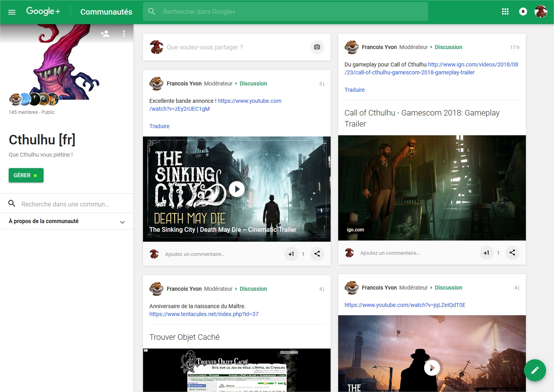Open Francois Yvon avatar on Anniversaire post
This screenshot has width=554, height=392.
coord(156,289)
